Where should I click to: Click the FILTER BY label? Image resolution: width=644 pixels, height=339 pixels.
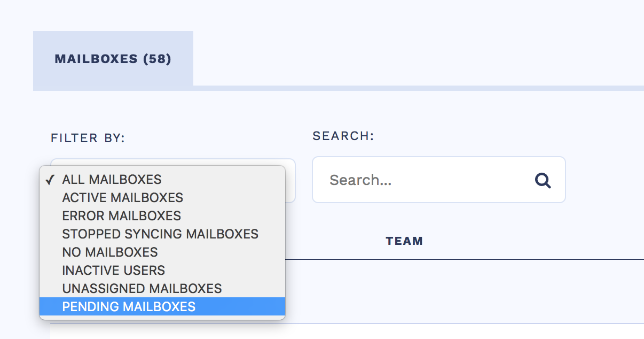[88, 138]
